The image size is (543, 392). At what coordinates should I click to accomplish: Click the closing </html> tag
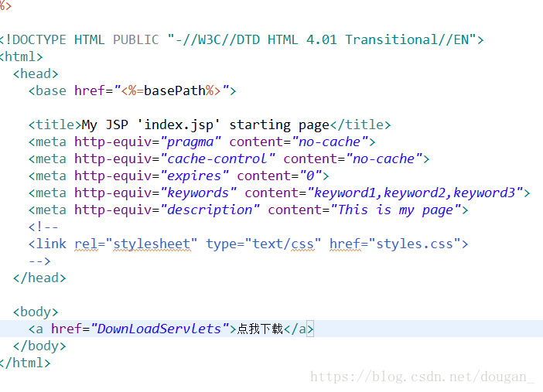pos(25,363)
